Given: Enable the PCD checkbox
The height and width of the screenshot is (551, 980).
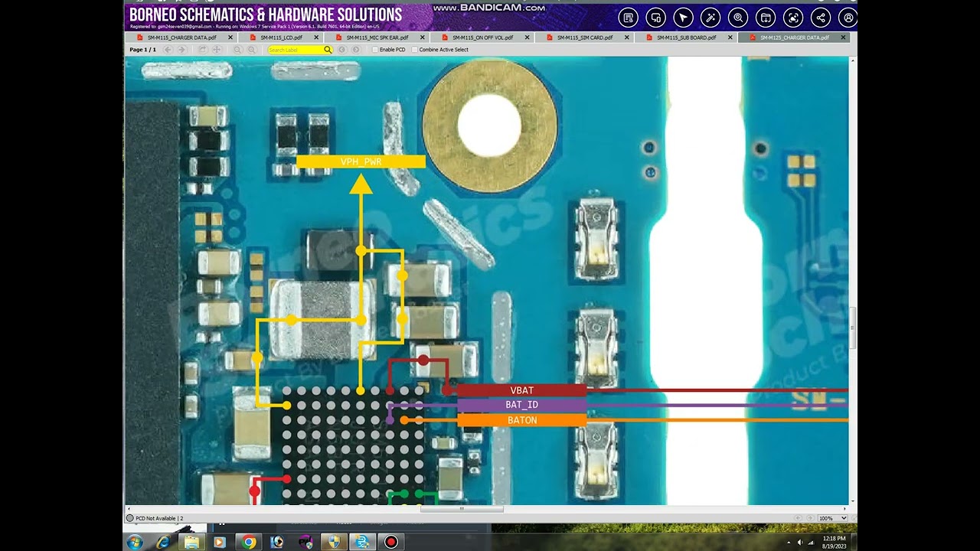Looking at the screenshot, I should [x=375, y=50].
